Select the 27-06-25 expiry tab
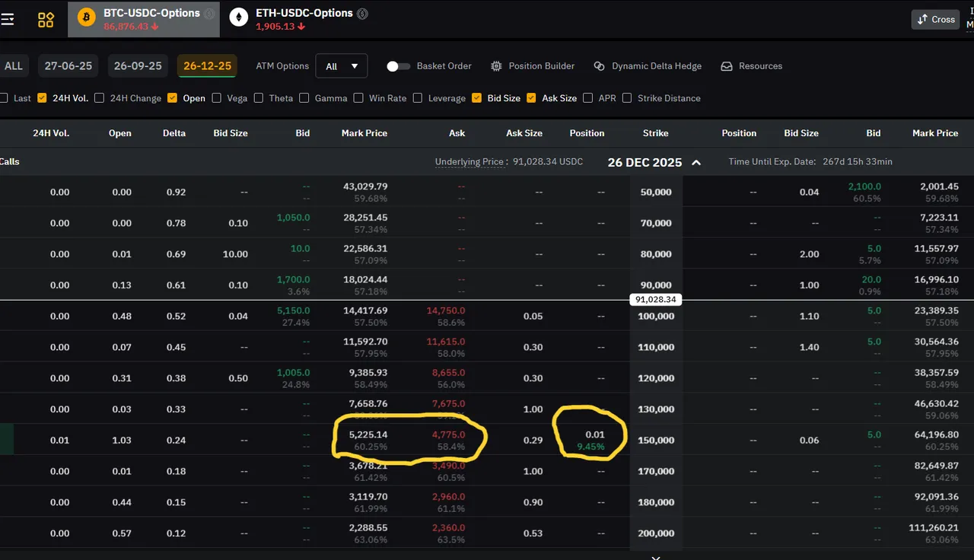The image size is (974, 560). 68,66
